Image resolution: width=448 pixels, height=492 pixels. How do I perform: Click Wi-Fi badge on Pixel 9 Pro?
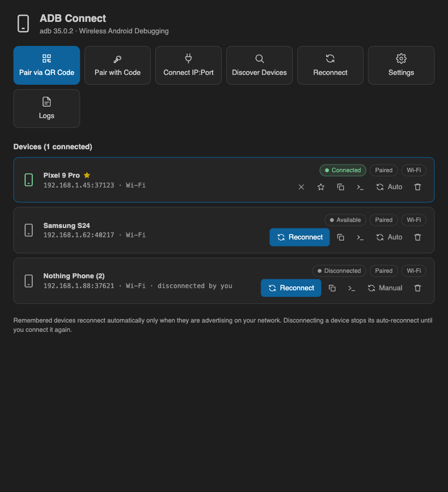click(x=414, y=170)
